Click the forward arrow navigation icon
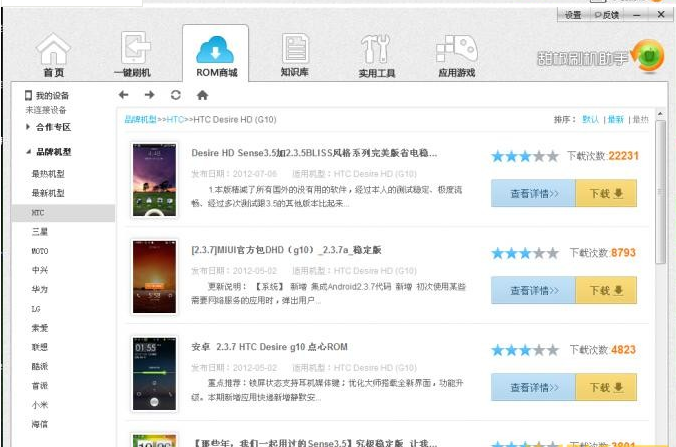This screenshot has width=676, height=447. click(150, 95)
